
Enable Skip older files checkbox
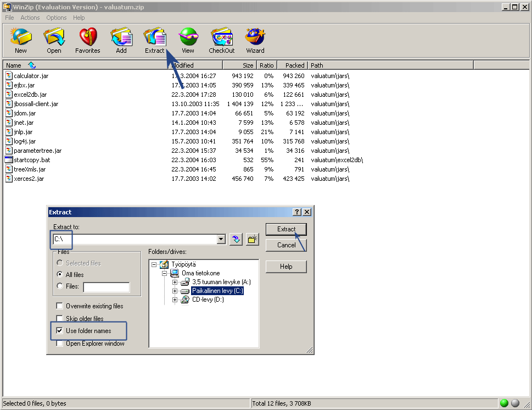click(59, 318)
